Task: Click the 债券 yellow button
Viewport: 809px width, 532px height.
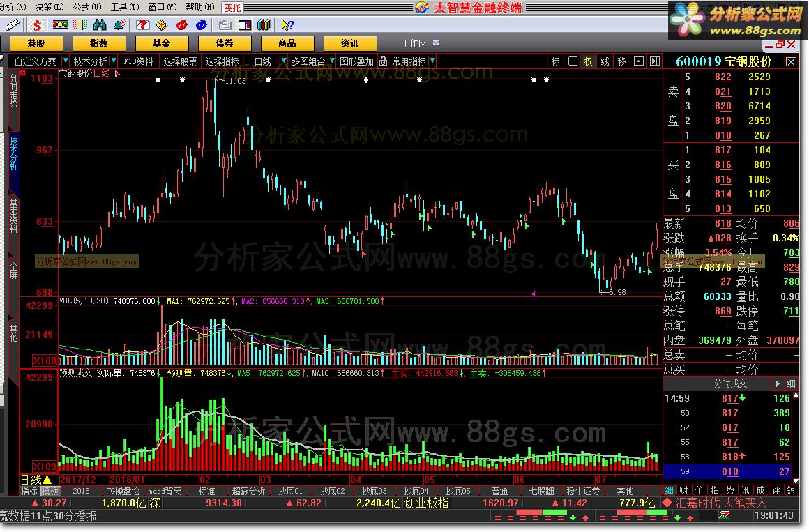Action: 225,43
